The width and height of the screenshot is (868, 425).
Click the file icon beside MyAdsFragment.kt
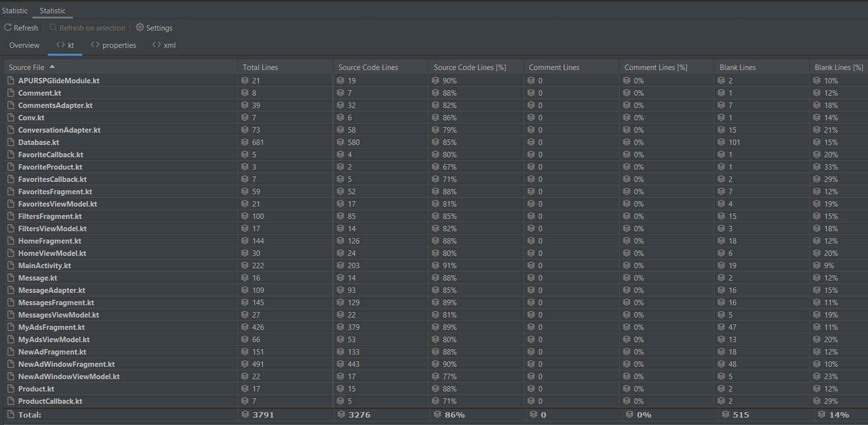[11, 327]
